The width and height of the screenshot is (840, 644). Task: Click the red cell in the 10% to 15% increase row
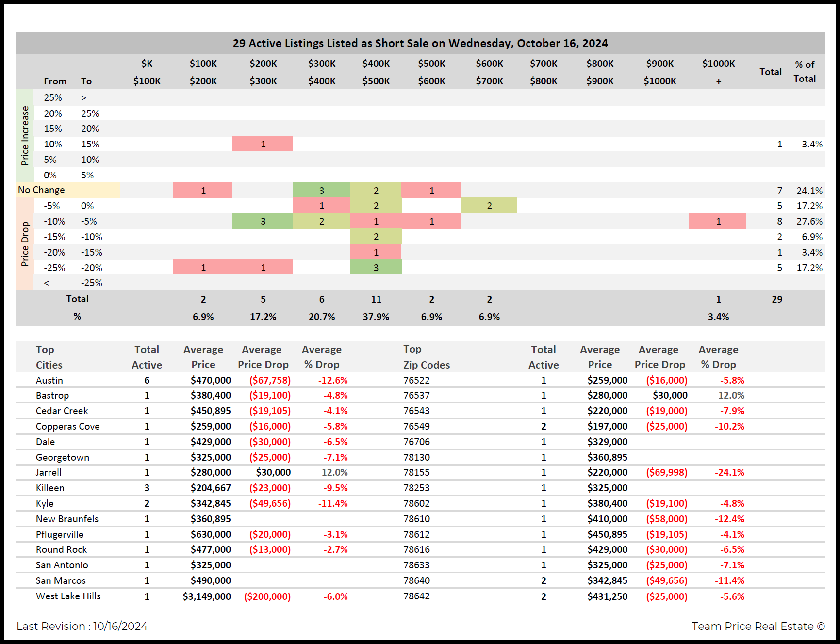click(x=263, y=144)
